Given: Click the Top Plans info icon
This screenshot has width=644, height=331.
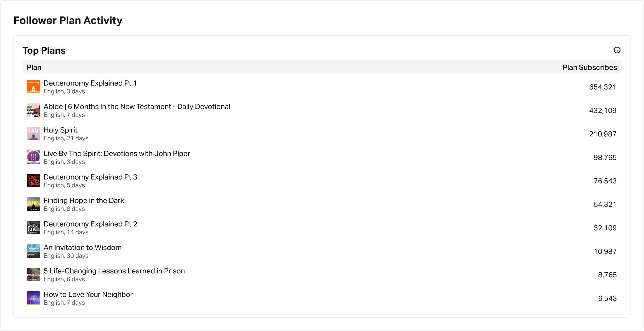Looking at the screenshot, I should pos(617,50).
